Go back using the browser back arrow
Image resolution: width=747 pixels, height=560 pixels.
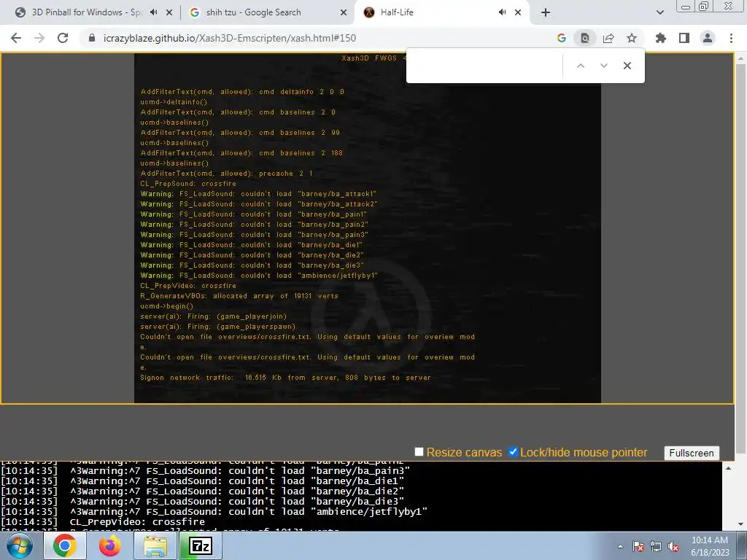coord(16,38)
